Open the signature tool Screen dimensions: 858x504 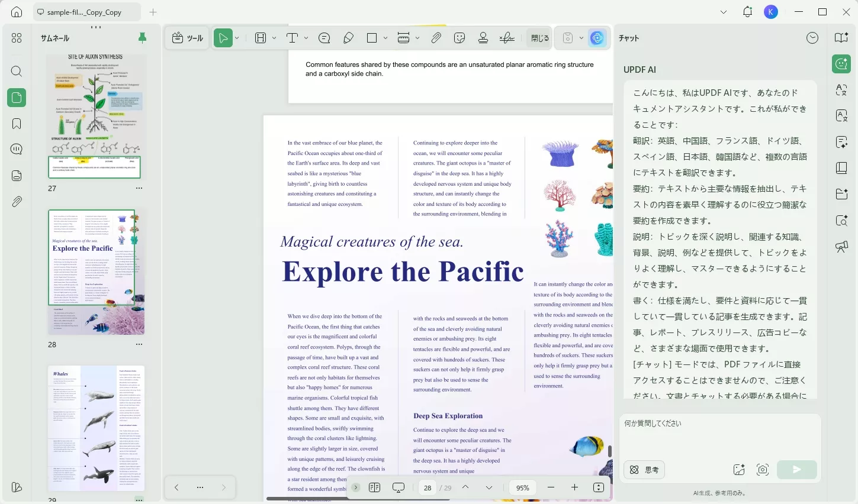click(507, 38)
